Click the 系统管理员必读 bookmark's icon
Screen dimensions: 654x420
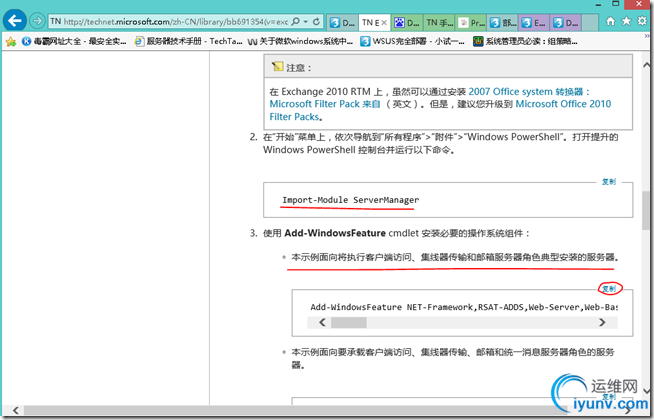click(x=478, y=41)
